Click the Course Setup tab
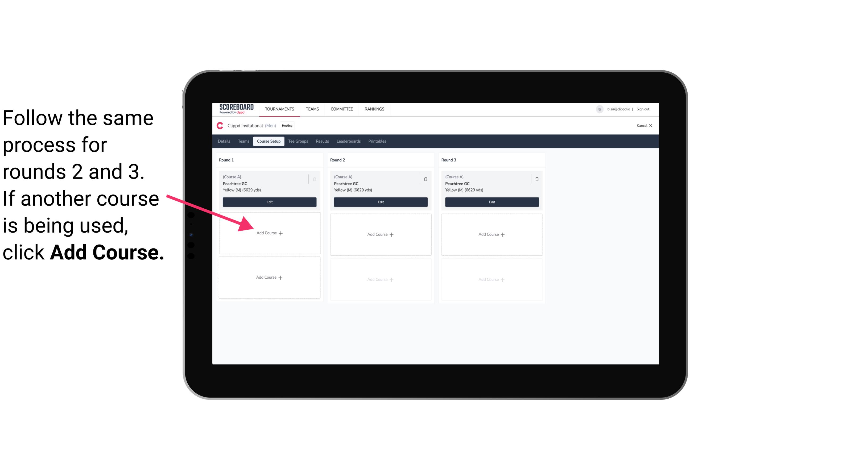Image resolution: width=868 pixels, height=467 pixels. [x=268, y=141]
